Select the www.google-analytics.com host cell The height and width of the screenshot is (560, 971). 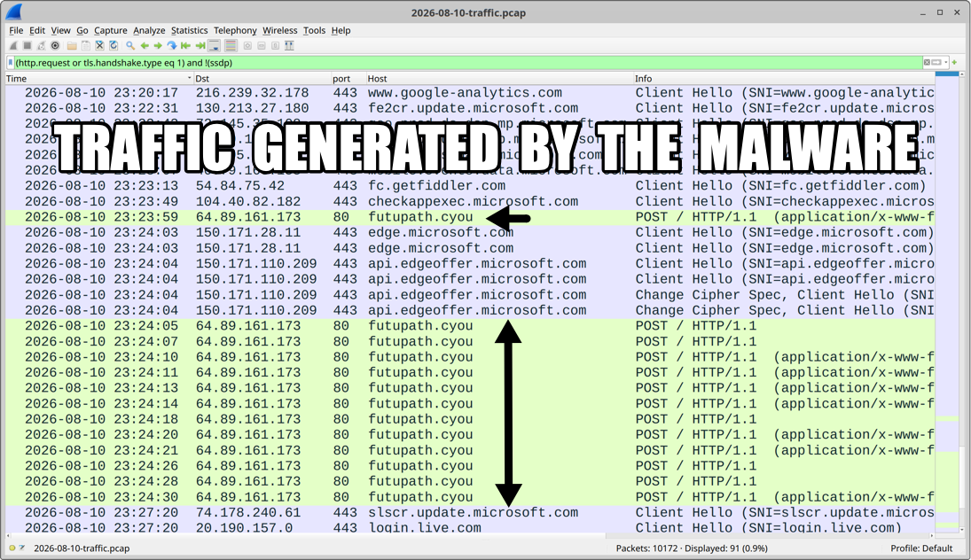[x=465, y=93]
